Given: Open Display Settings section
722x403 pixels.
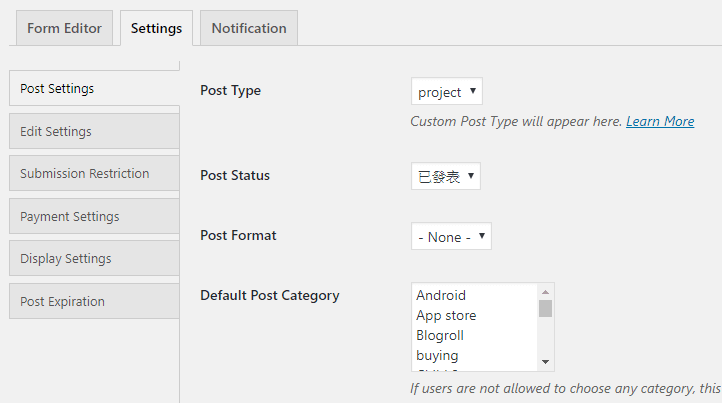Looking at the screenshot, I should point(94,258).
